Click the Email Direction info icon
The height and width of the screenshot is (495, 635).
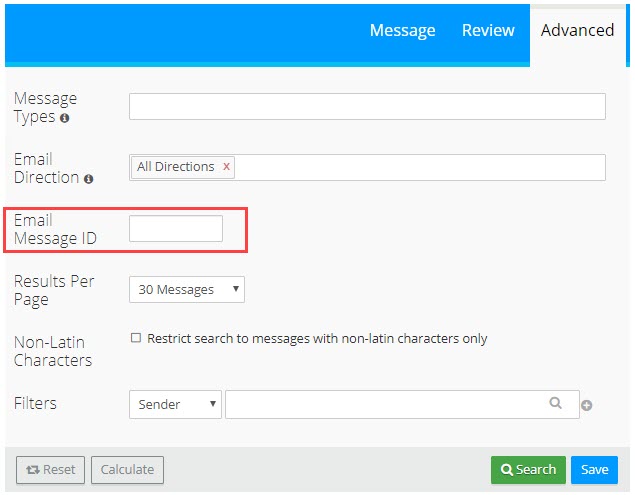click(89, 179)
